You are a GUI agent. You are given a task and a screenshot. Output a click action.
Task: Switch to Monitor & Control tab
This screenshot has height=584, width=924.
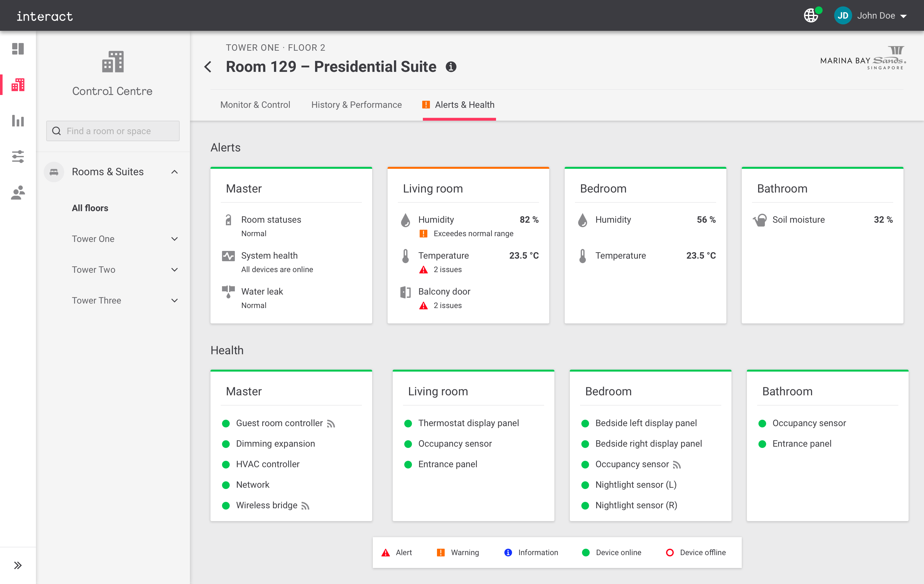click(255, 105)
